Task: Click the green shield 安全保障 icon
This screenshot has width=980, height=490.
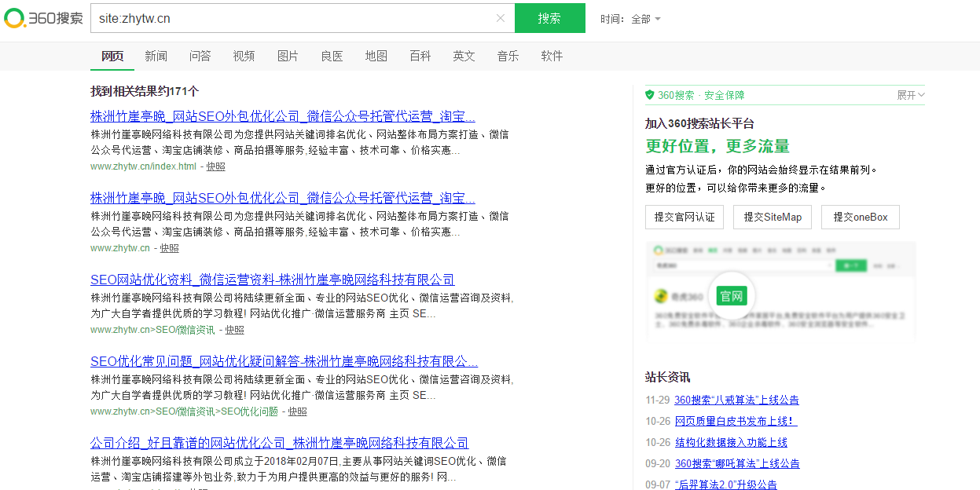Action: [x=650, y=95]
